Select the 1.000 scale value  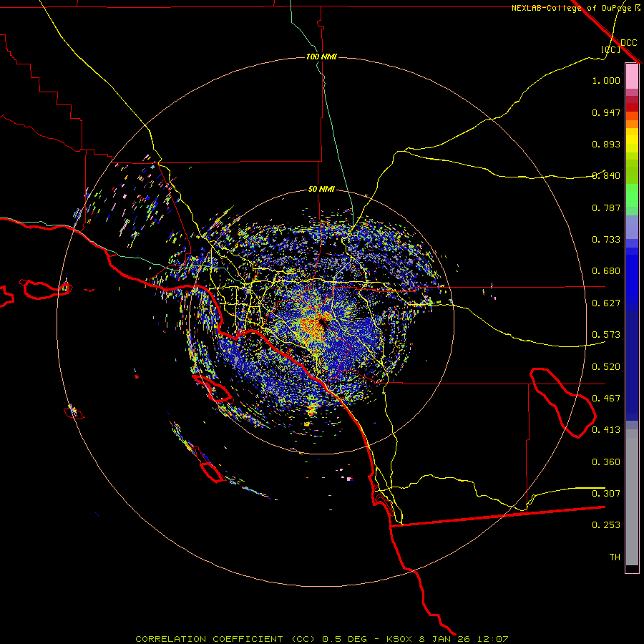[x=606, y=80]
